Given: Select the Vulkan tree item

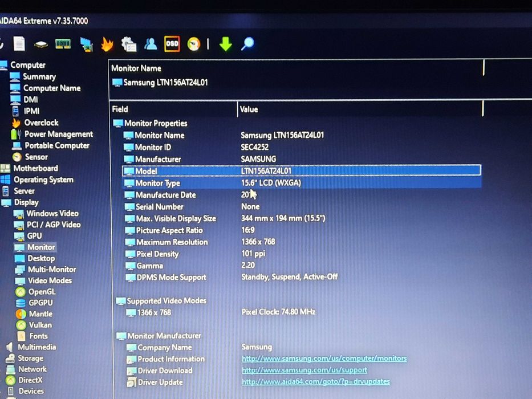Looking at the screenshot, I should pyautogui.click(x=34, y=325).
